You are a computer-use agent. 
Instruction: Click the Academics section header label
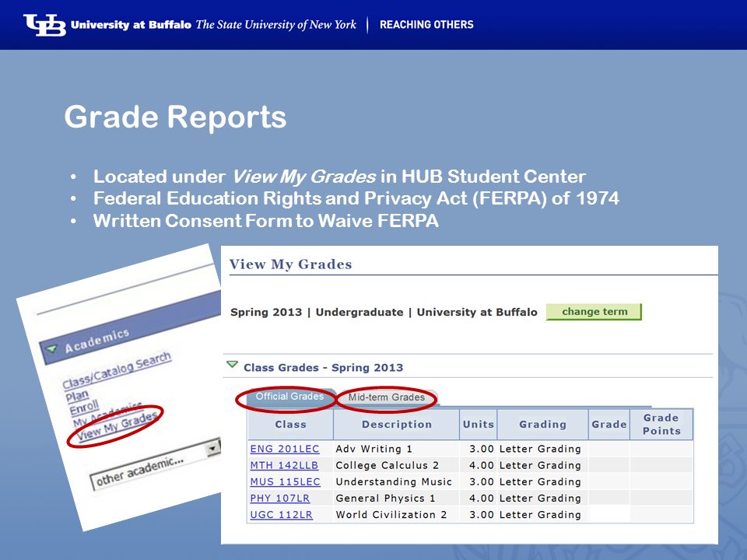tap(97, 340)
